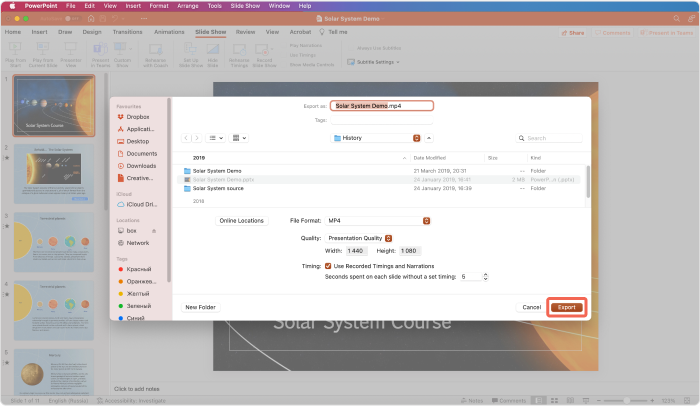The width and height of the screenshot is (700, 406).
Task: Click the Export button
Action: 566,307
